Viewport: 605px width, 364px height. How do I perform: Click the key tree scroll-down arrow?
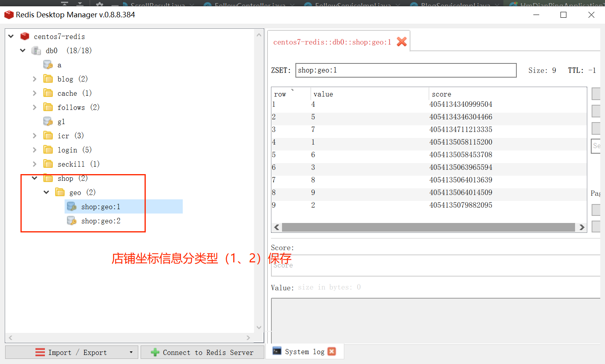pos(259,327)
